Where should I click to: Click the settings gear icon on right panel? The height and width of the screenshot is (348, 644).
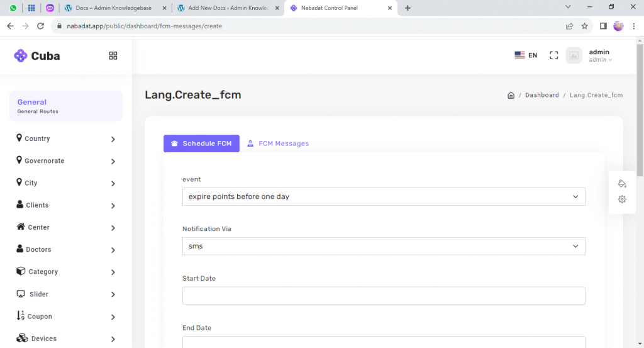point(622,199)
